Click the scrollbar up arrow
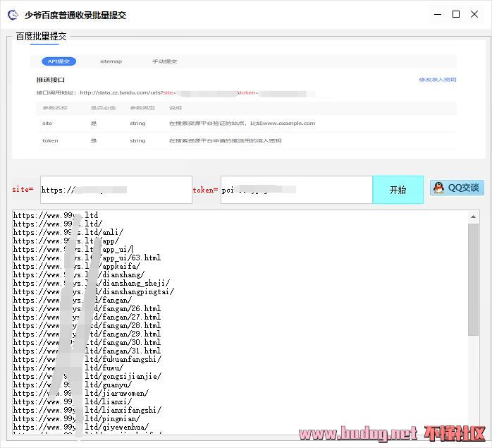 point(473,217)
